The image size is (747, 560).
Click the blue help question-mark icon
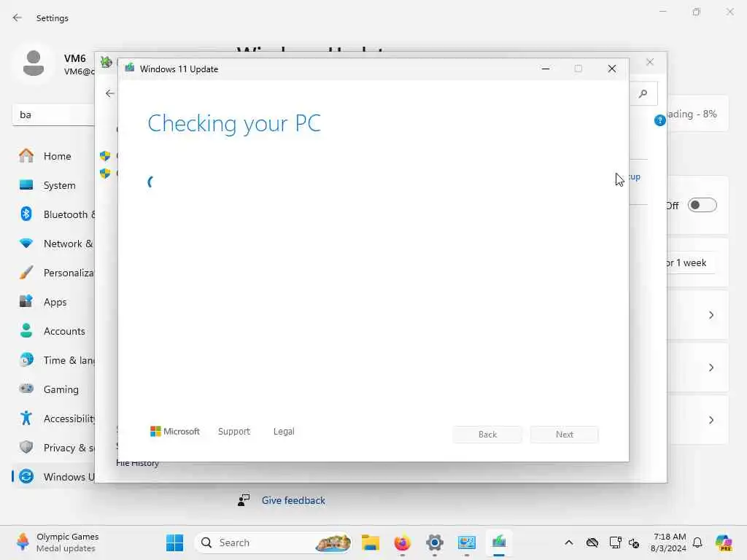point(659,120)
